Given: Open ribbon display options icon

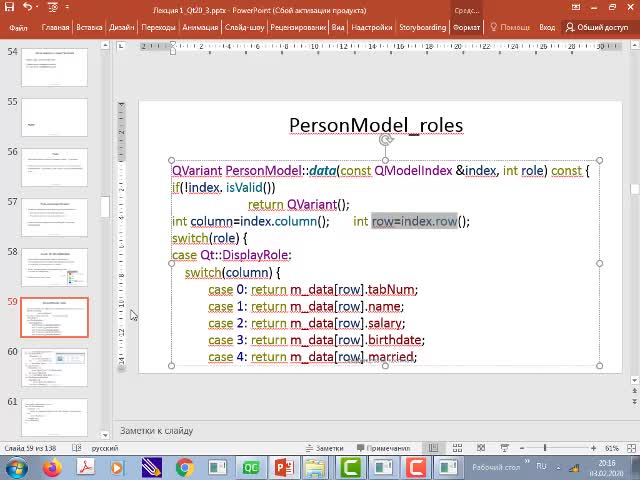Looking at the screenshot, I should tap(576, 7).
